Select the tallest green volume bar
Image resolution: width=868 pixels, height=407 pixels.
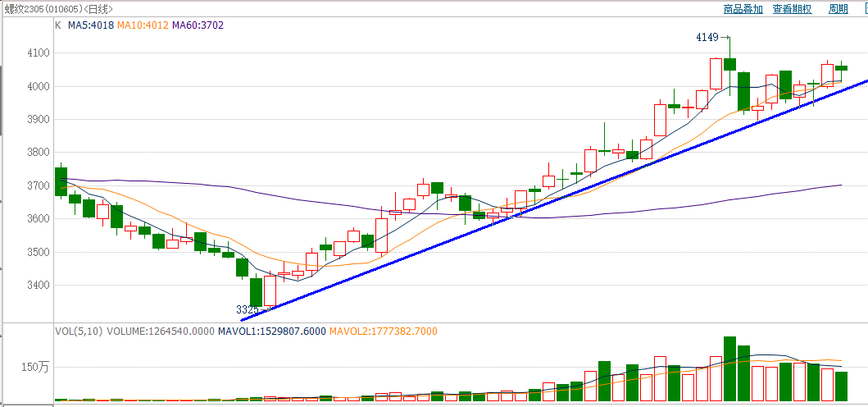[729, 368]
